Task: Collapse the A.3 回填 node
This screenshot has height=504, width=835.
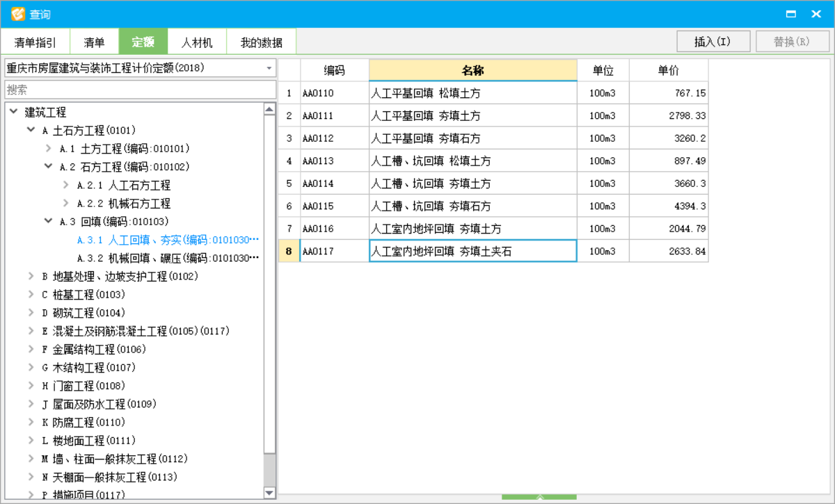Action: click(x=48, y=221)
